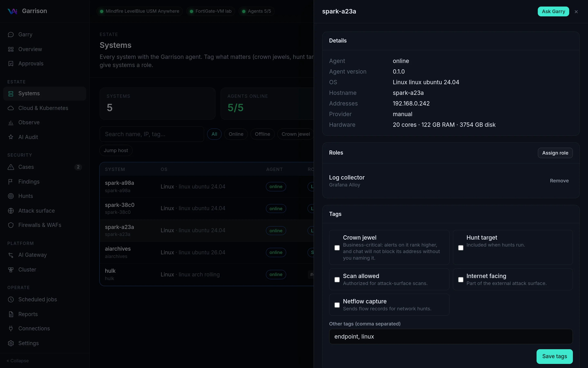The height and width of the screenshot is (368, 588).
Task: Click the Overview grid icon
Action: (11, 49)
